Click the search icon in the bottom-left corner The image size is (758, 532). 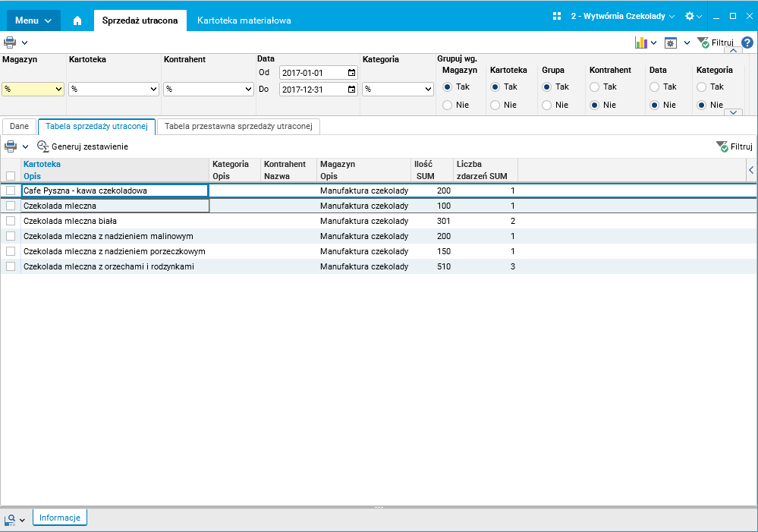[10, 519]
